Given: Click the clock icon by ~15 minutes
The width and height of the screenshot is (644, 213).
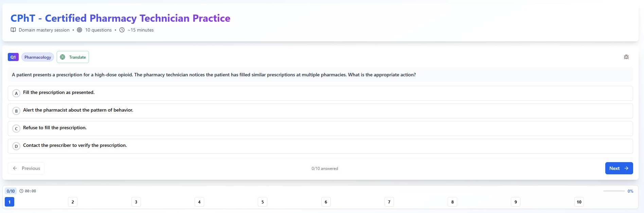Looking at the screenshot, I should 122,30.
